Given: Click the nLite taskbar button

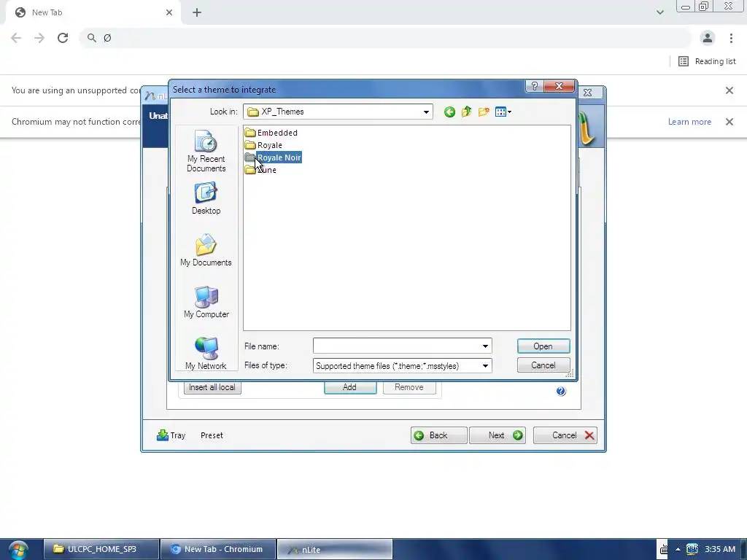Looking at the screenshot, I should 334,549.
